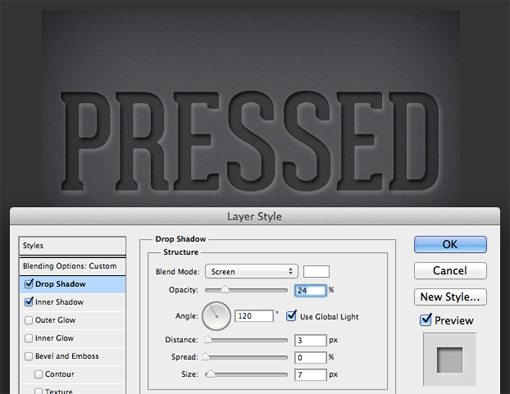Enable the Inner Glow effect

point(29,338)
